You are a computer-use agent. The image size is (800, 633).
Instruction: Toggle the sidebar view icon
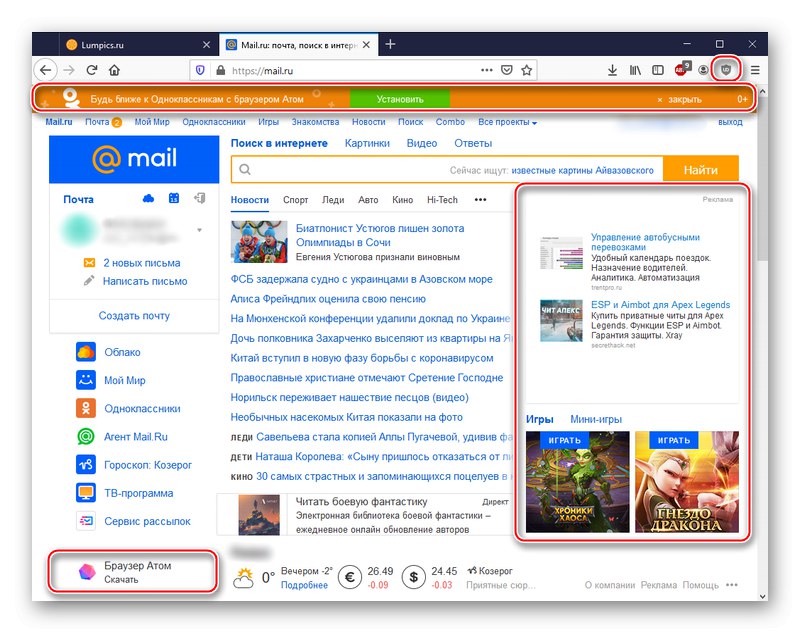click(x=658, y=70)
